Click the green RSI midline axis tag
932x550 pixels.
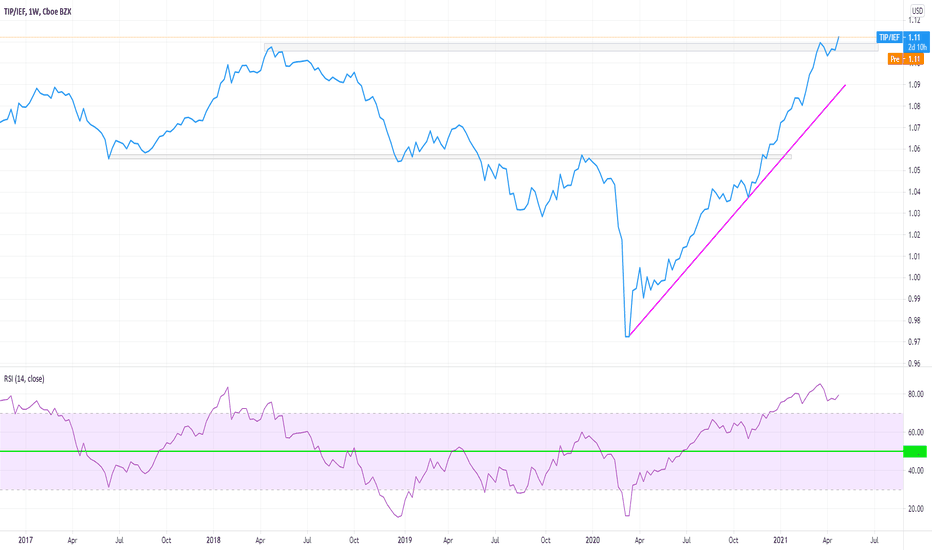point(915,451)
